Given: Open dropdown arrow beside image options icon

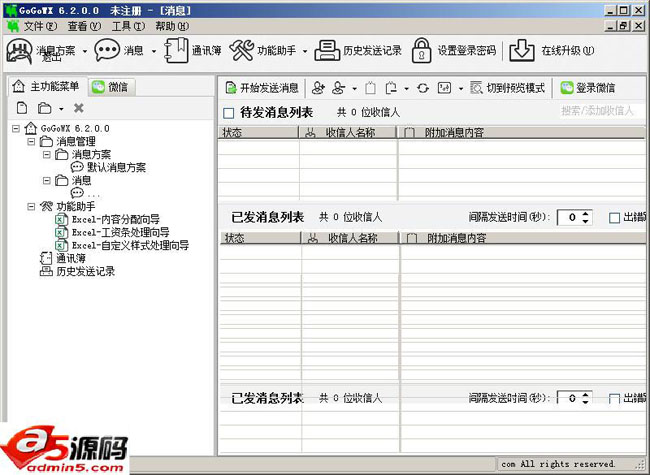Looking at the screenshot, I should [x=461, y=88].
